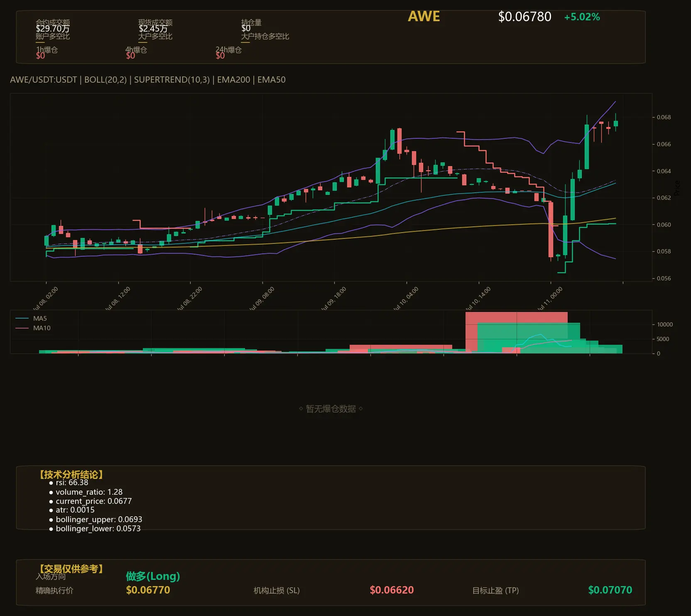Viewport: 691px width, 616px height.
Task: Click the 09, 08:00 time axis label
Action: [262, 298]
